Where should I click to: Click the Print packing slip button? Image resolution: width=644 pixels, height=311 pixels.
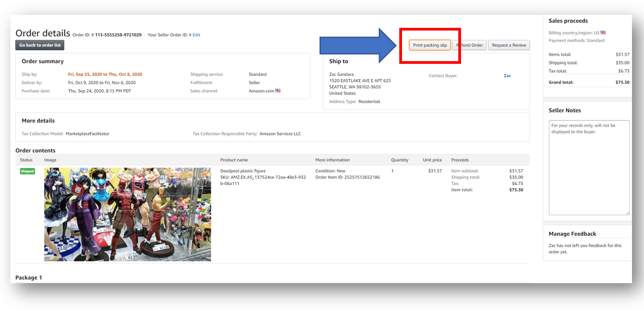click(430, 45)
